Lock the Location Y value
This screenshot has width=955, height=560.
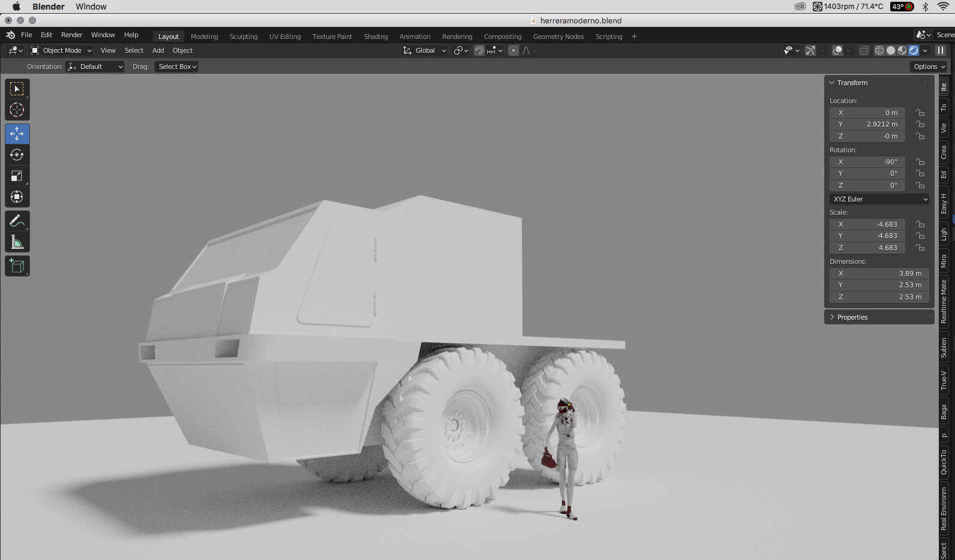(x=920, y=124)
